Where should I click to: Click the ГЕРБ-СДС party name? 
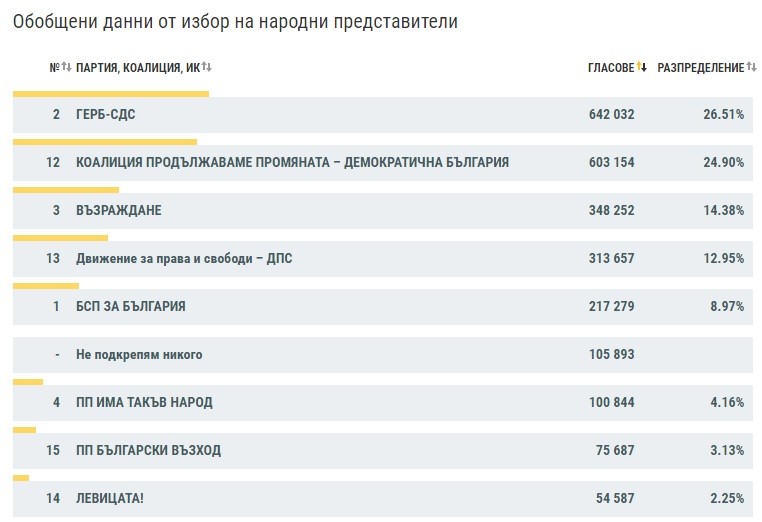pos(106,115)
